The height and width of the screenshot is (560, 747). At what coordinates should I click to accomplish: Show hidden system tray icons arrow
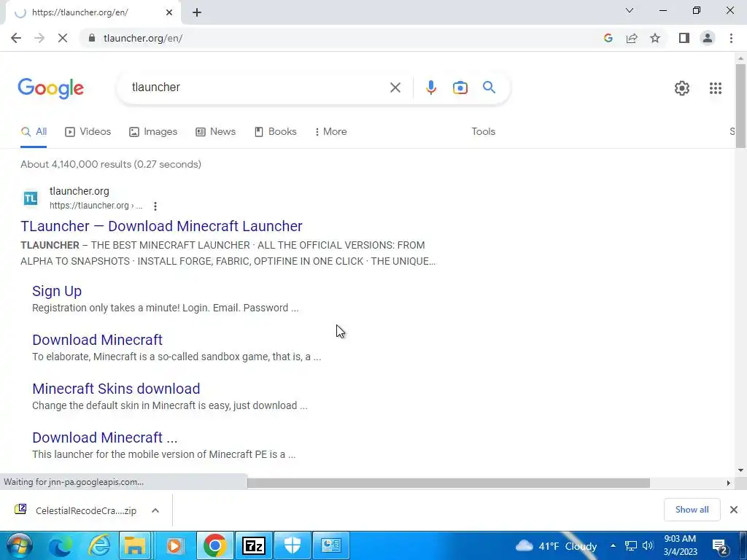pos(613,545)
